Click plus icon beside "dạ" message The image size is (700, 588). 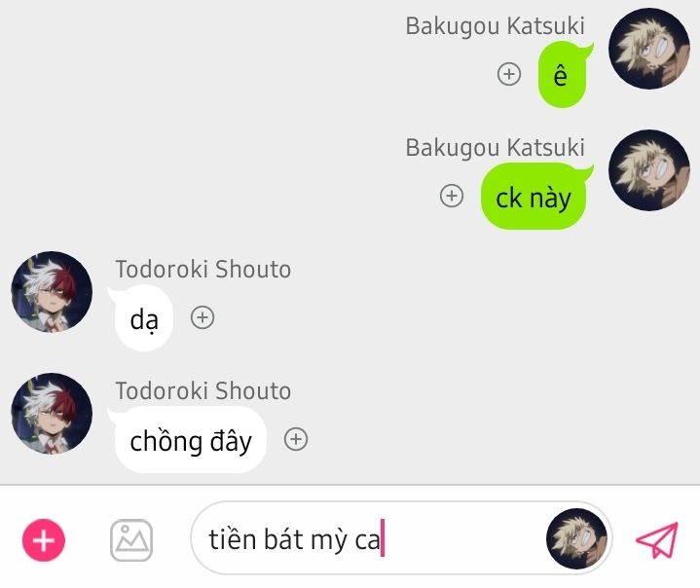203,317
